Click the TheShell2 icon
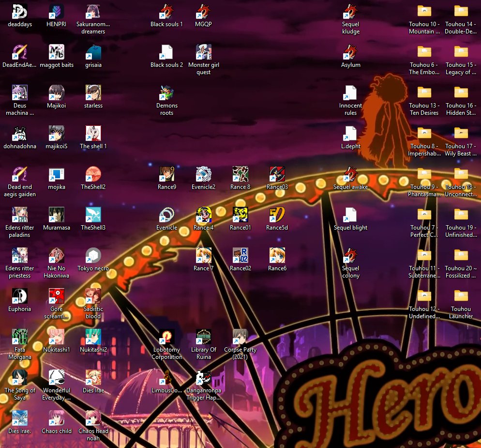Image resolution: width=481 pixels, height=448 pixels. (93, 174)
